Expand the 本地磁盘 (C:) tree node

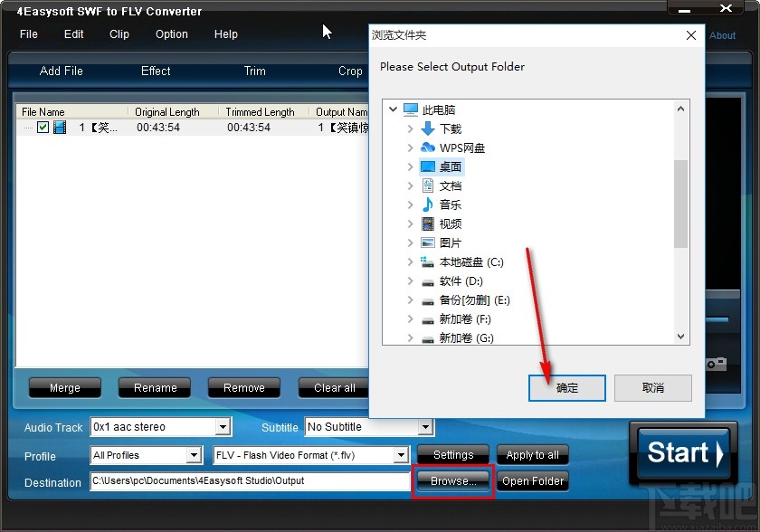pos(411,261)
